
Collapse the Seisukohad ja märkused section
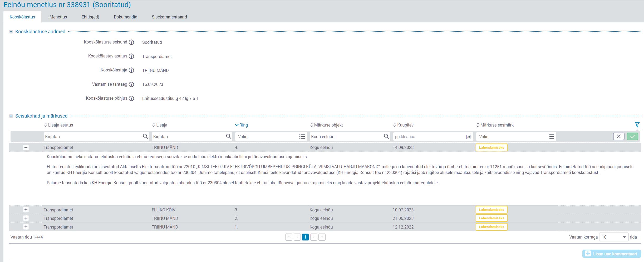11,116
